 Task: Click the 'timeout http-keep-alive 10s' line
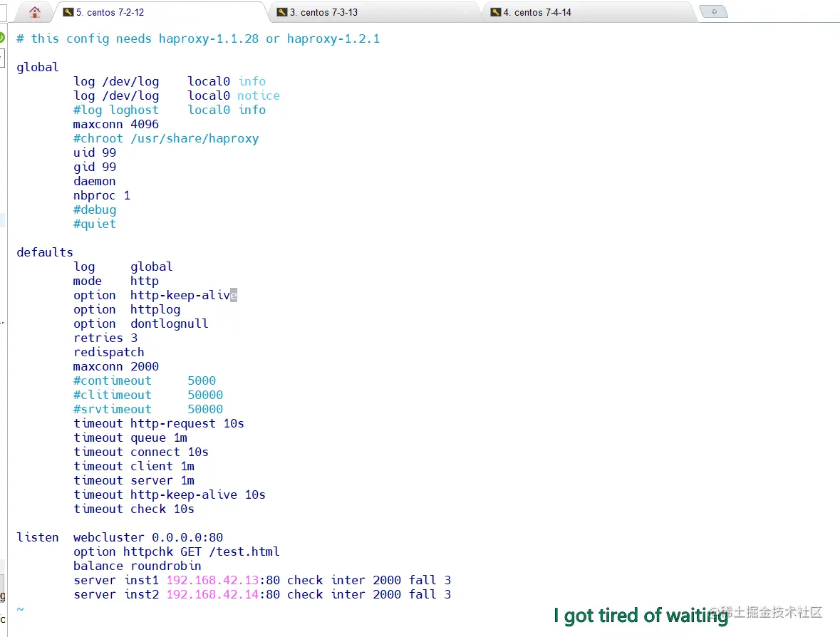click(170, 495)
